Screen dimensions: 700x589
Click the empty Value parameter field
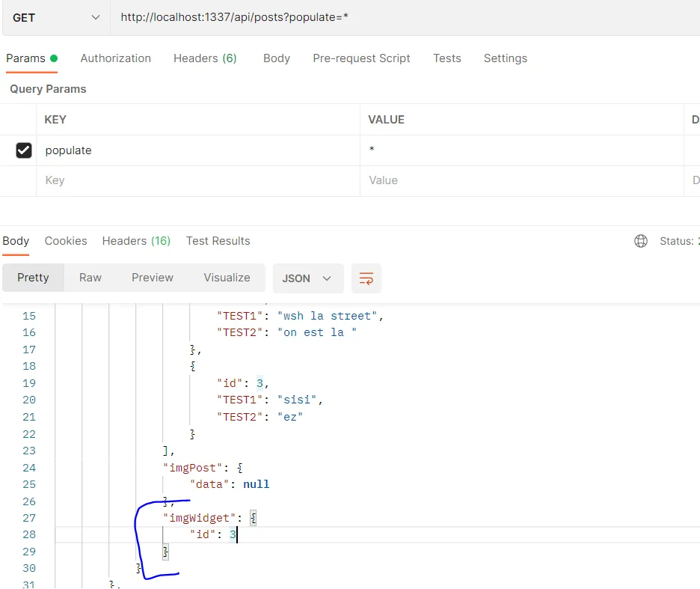click(522, 180)
